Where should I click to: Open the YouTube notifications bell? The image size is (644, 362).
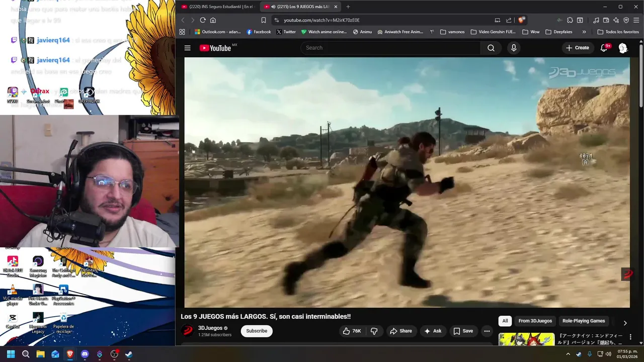[x=604, y=48]
